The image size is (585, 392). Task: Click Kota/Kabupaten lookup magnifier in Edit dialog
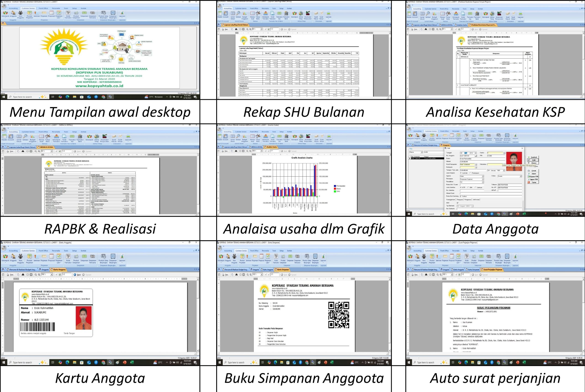point(476,164)
